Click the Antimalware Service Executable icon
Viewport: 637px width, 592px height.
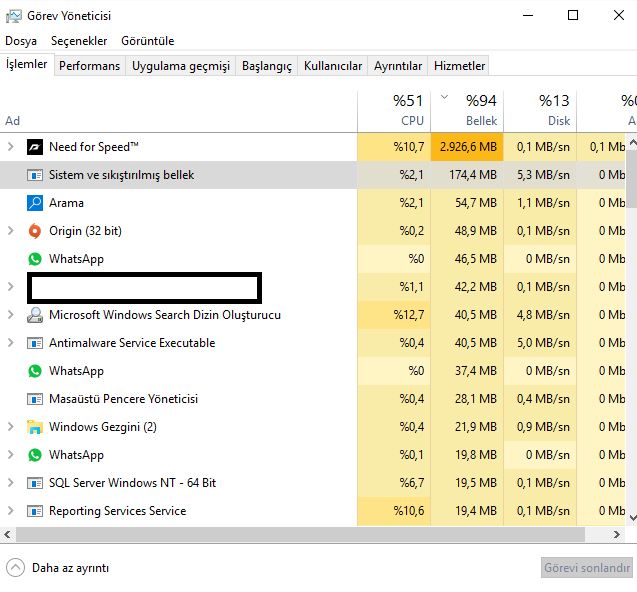pyautogui.click(x=35, y=343)
